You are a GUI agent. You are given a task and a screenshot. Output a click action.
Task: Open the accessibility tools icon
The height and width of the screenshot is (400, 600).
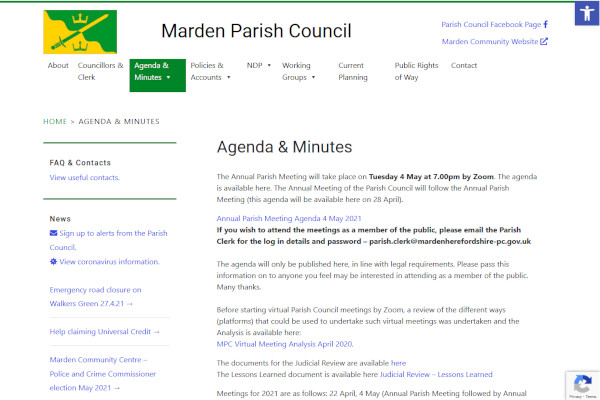tap(585, 14)
